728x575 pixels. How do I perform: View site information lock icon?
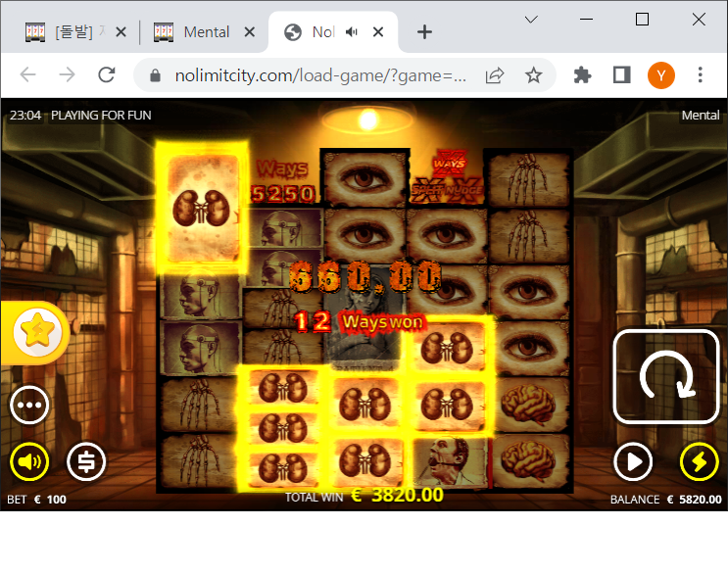pyautogui.click(x=155, y=75)
